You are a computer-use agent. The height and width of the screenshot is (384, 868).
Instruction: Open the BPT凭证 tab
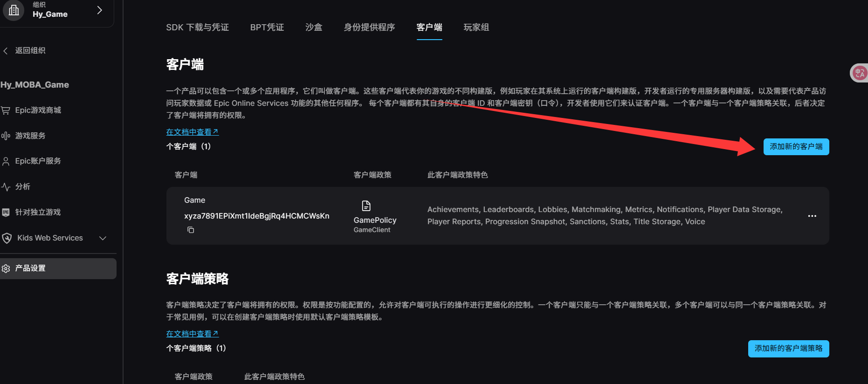point(267,27)
